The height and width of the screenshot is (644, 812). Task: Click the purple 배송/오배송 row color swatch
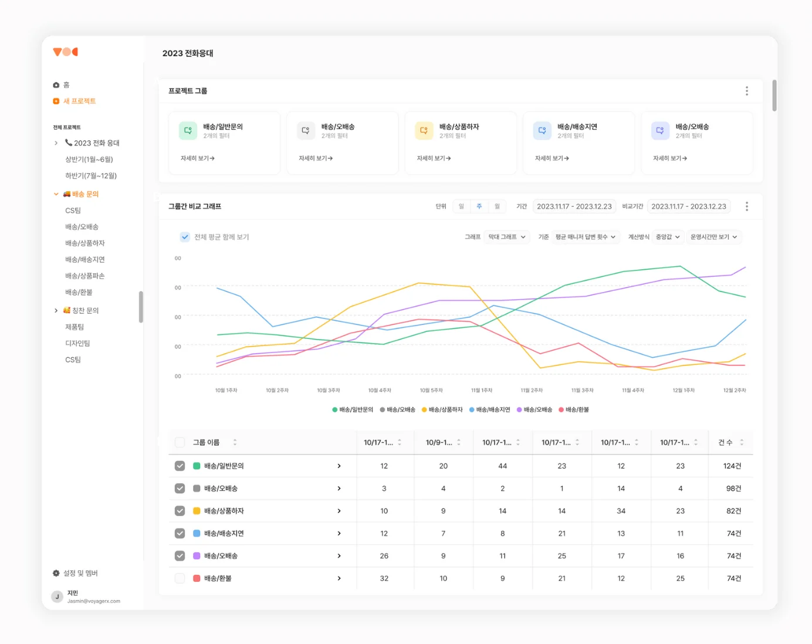point(197,556)
